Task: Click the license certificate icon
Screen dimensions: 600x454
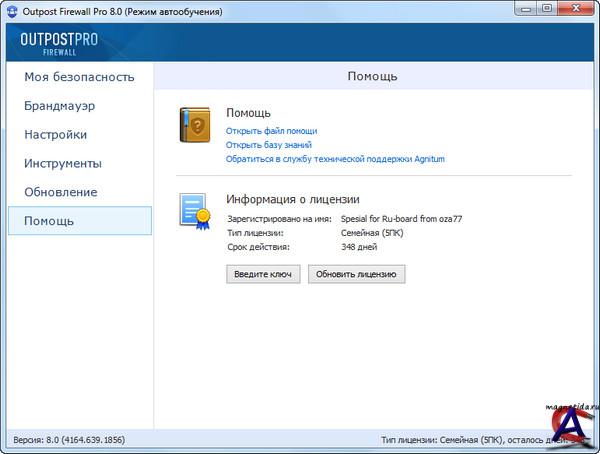Action: tap(196, 212)
